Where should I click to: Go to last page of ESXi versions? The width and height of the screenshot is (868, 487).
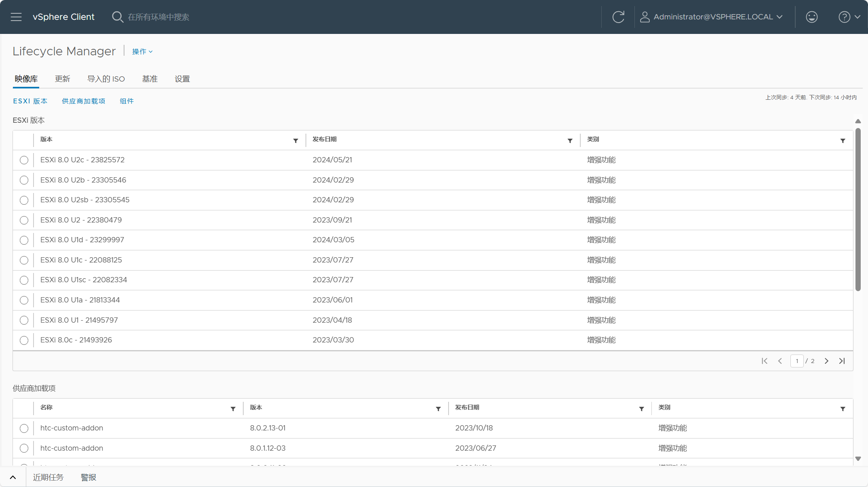coord(842,361)
